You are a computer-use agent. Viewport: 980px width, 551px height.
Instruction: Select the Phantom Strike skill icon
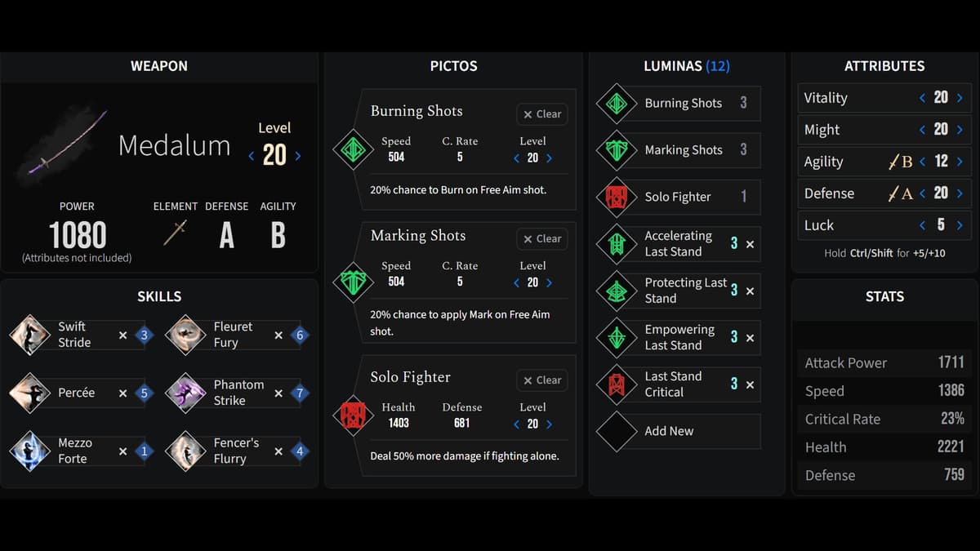point(185,393)
